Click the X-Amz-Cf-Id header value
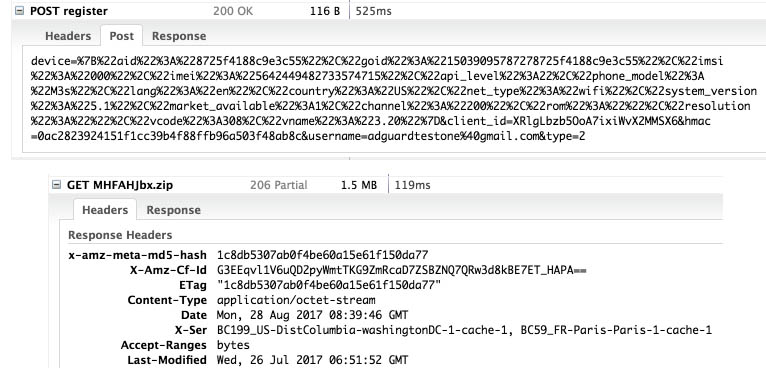This screenshot has width=766, height=368. coord(401,270)
